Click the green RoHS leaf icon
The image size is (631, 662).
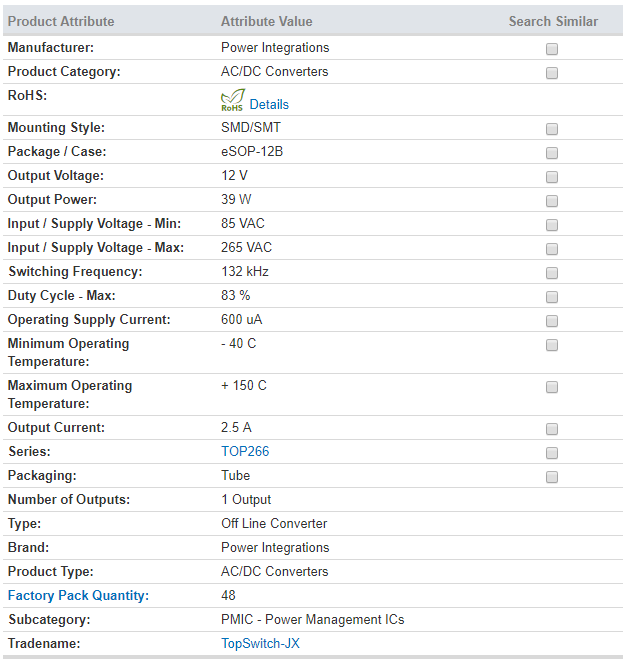click(233, 100)
